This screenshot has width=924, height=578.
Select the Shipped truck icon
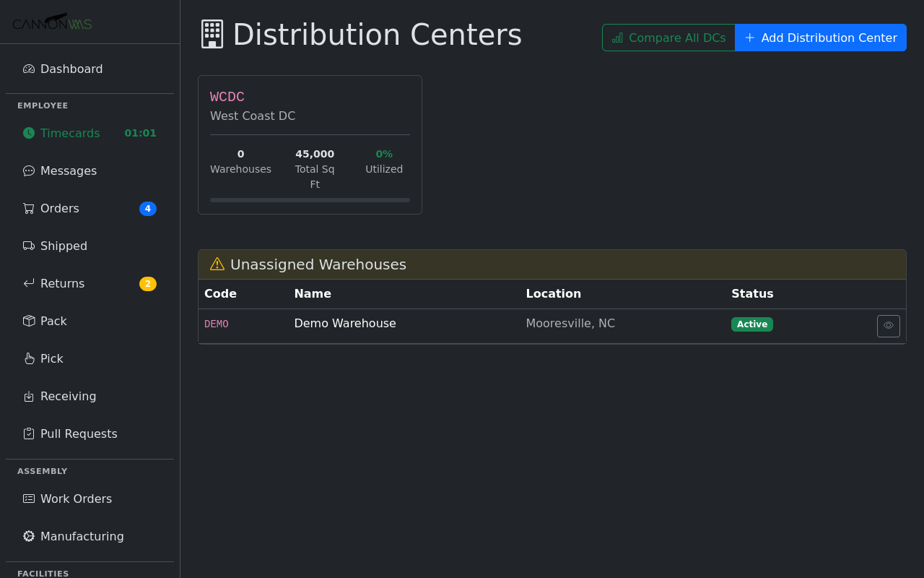pyautogui.click(x=28, y=246)
